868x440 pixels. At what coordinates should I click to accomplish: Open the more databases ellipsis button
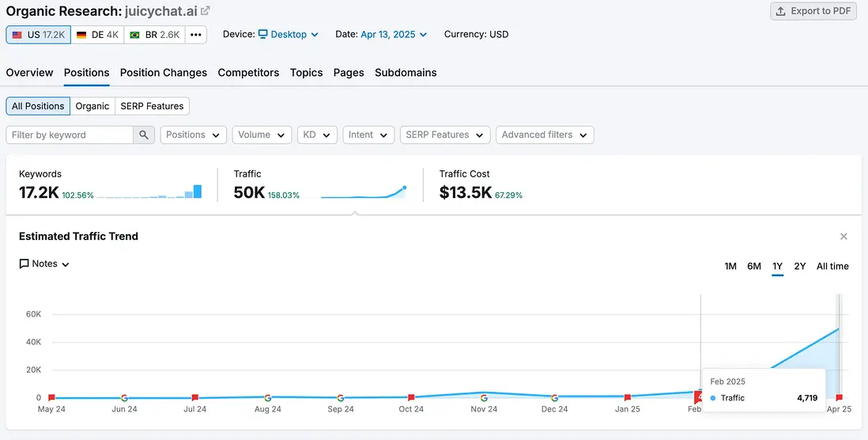point(196,35)
